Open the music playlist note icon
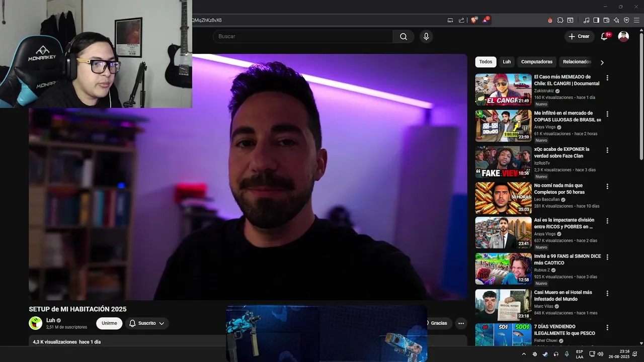Screen dimensions: 644x362 pos(586,20)
